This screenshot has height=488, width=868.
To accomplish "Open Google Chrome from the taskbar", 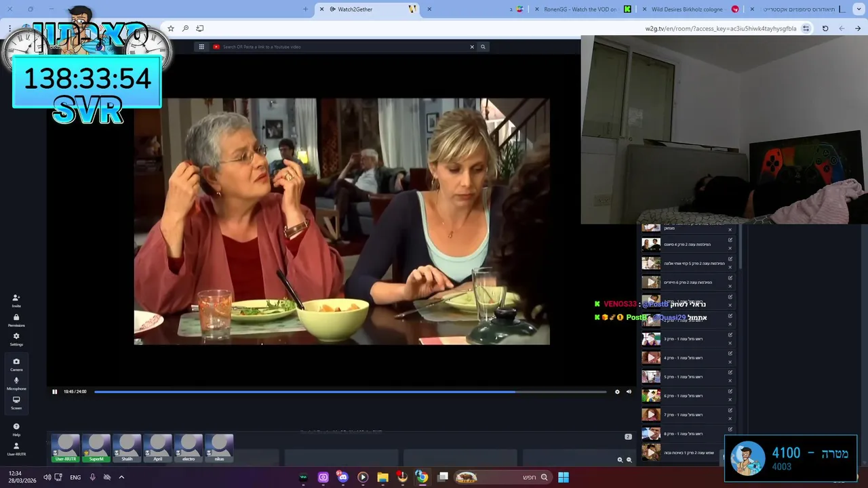I will click(x=422, y=477).
